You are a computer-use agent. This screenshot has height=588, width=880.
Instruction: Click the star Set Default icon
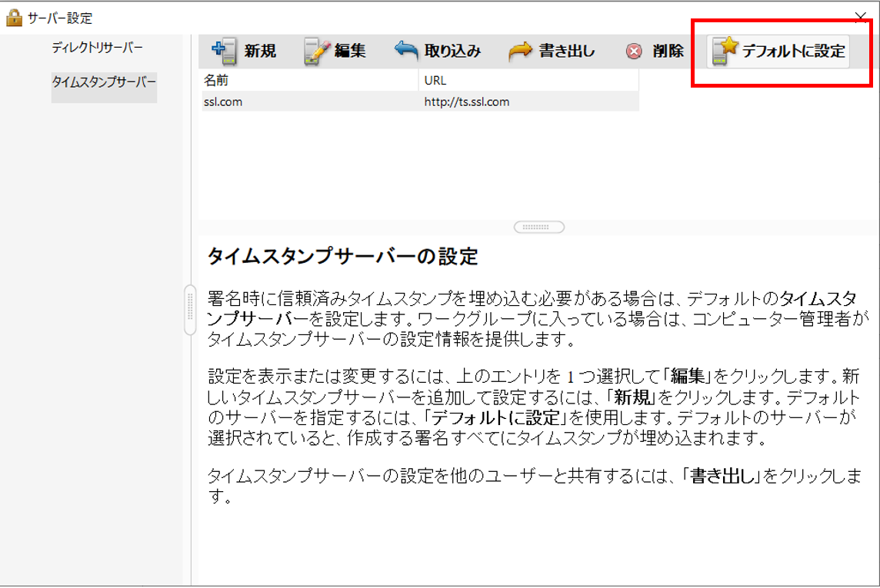(725, 51)
